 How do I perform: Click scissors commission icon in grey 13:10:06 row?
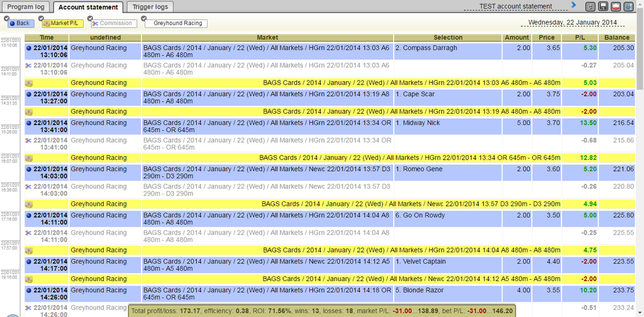(28, 65)
